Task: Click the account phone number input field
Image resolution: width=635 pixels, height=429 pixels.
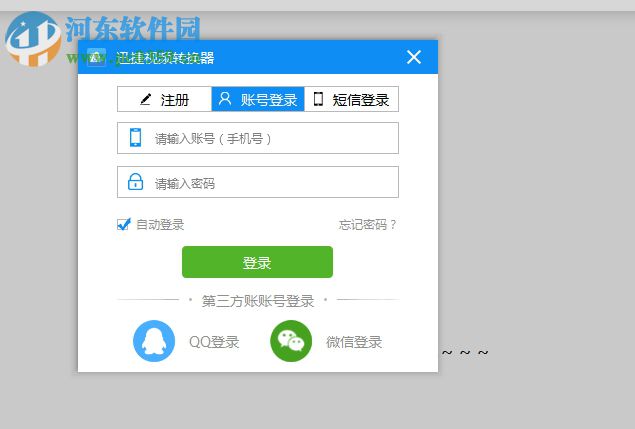Action: (x=258, y=138)
